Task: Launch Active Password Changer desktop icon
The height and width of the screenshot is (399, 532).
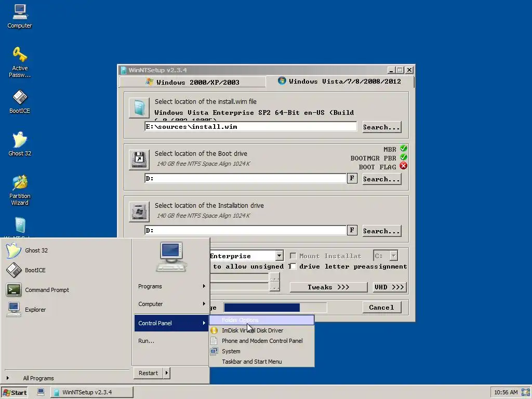Action: [20, 62]
